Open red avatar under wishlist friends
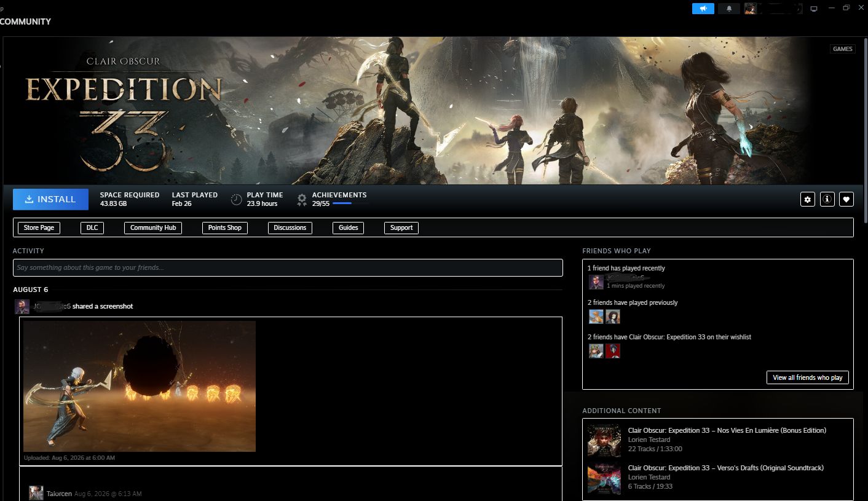This screenshot has height=501, width=868. tap(613, 351)
